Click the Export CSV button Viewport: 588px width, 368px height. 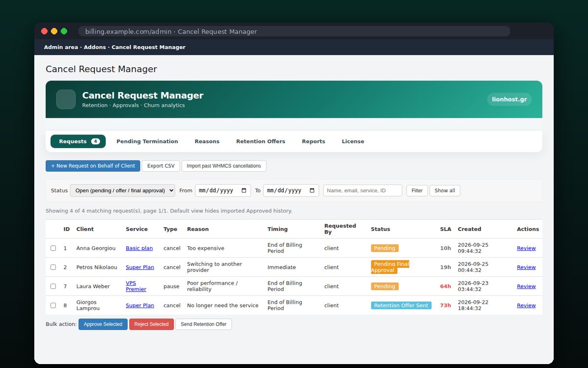pyautogui.click(x=161, y=166)
